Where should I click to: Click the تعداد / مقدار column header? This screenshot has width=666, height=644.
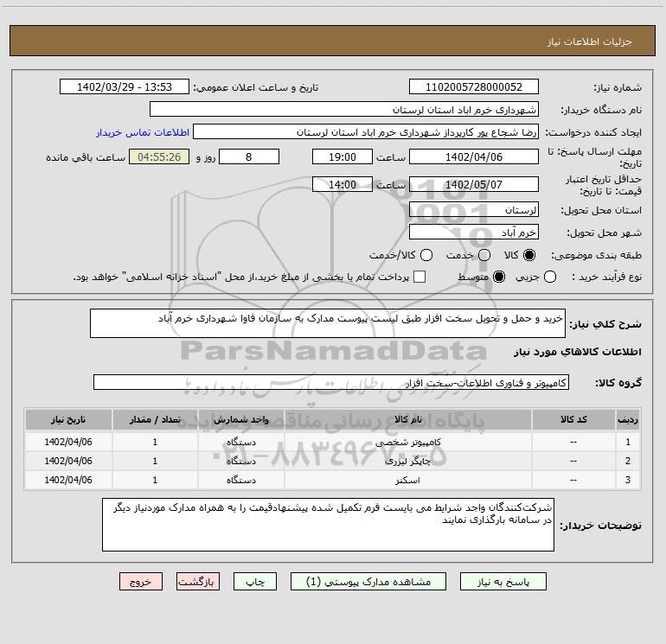[x=155, y=419]
